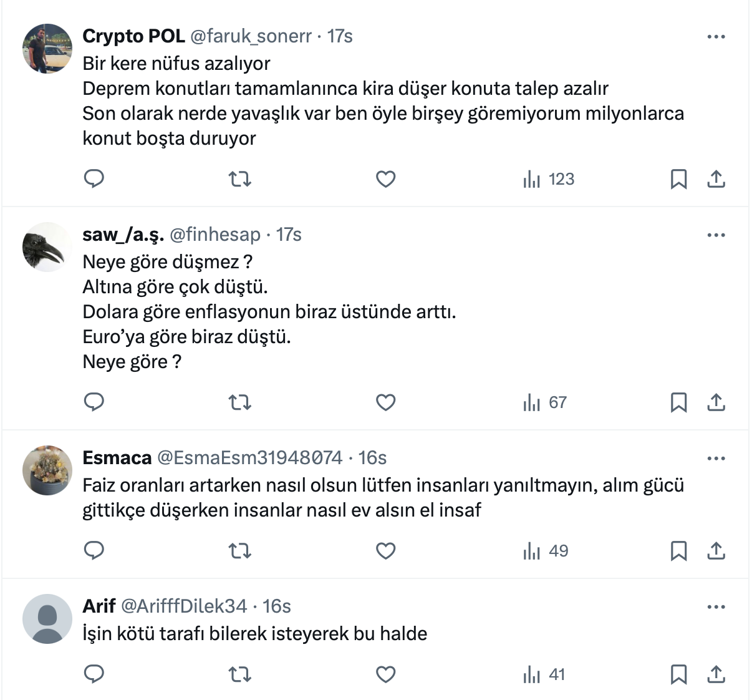Open @faruk_sonerr profile handle link

[x=250, y=36]
